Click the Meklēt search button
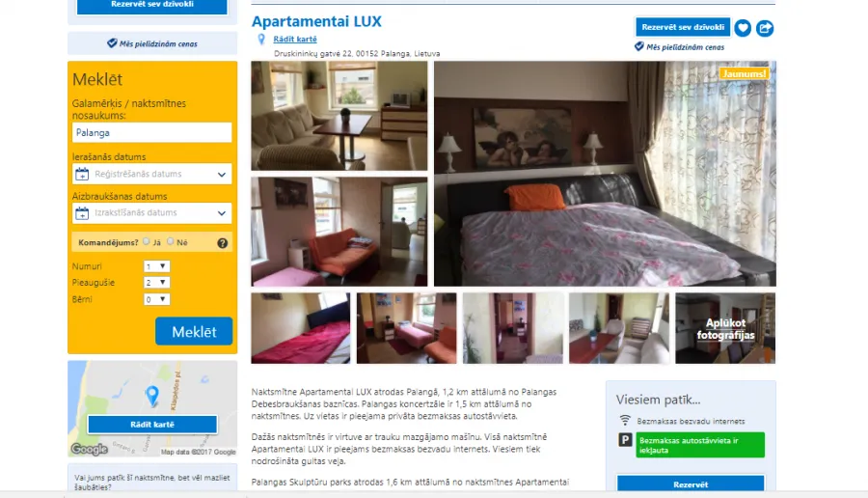The height and width of the screenshot is (498, 868). [x=194, y=331]
